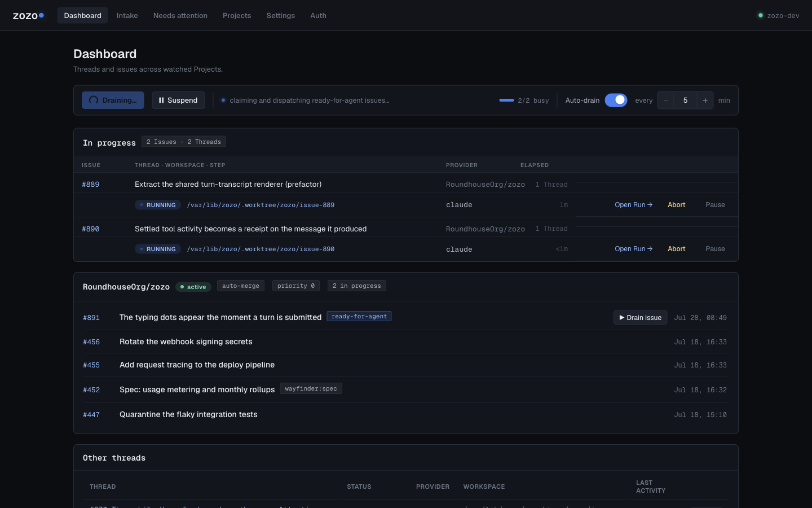Image resolution: width=812 pixels, height=508 pixels.
Task: Open the Dashboard tab
Action: 82,15
